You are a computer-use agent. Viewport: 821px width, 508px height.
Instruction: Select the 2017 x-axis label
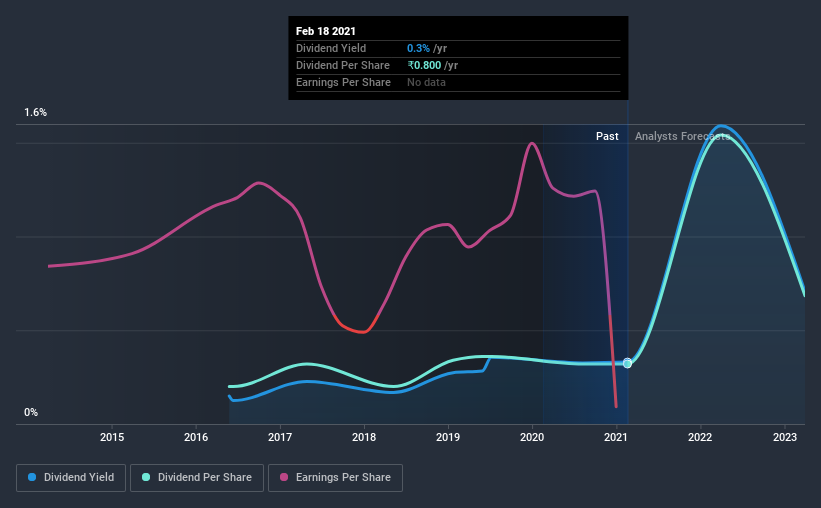click(x=280, y=437)
